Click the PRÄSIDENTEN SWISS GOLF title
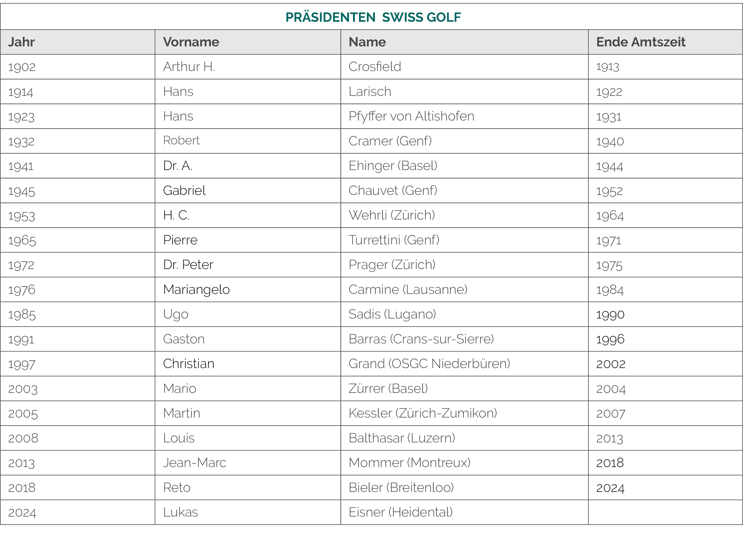Screen dimensions: 743x560 373,17
